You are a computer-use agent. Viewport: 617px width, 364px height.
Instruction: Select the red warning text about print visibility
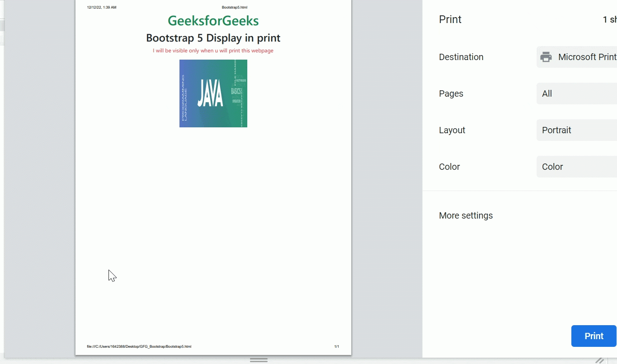(x=213, y=51)
